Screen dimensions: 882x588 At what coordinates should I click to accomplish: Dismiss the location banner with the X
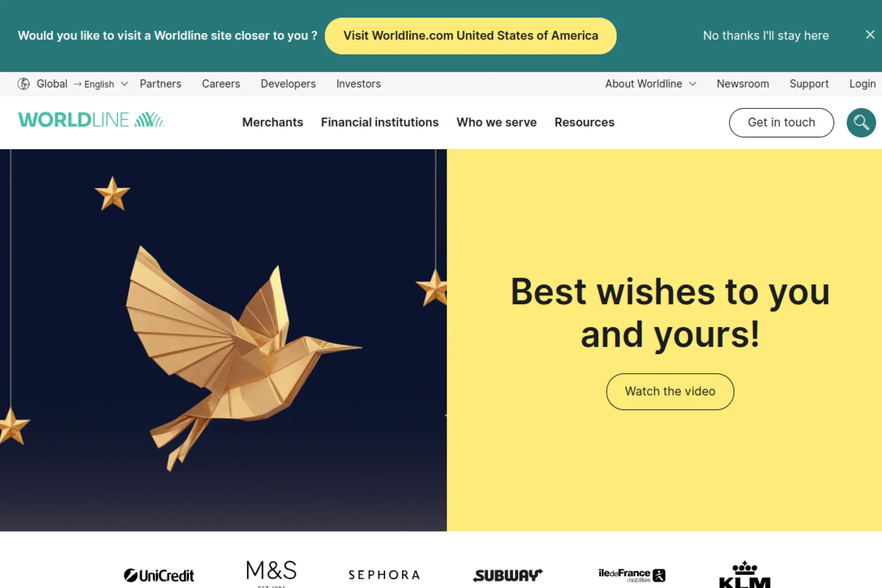tap(870, 35)
